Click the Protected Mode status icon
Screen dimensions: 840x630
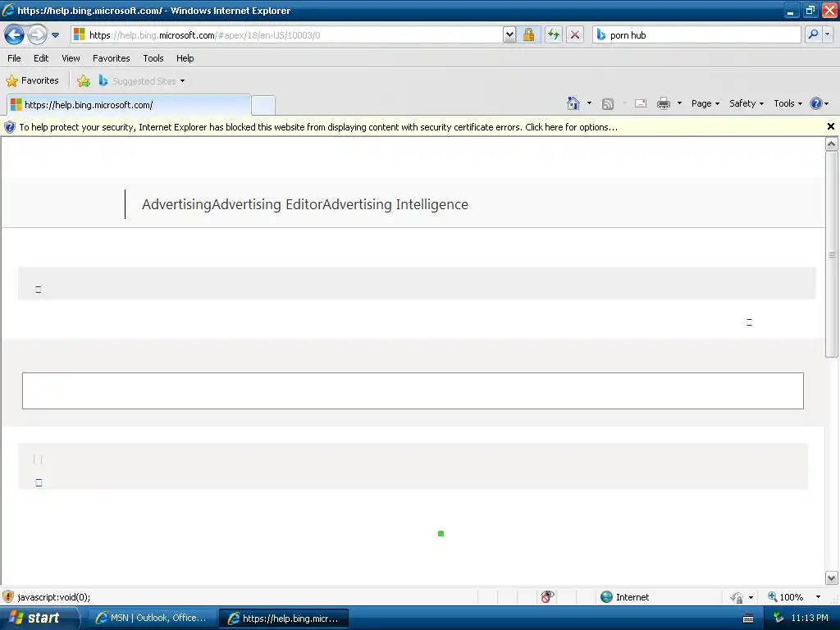point(737,597)
